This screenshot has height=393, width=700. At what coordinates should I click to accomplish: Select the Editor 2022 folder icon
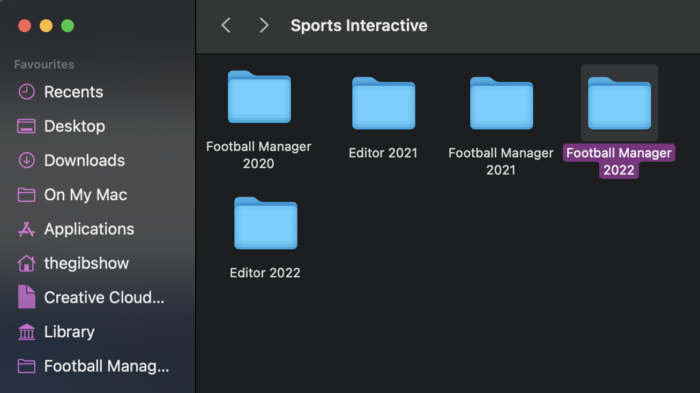pos(265,223)
